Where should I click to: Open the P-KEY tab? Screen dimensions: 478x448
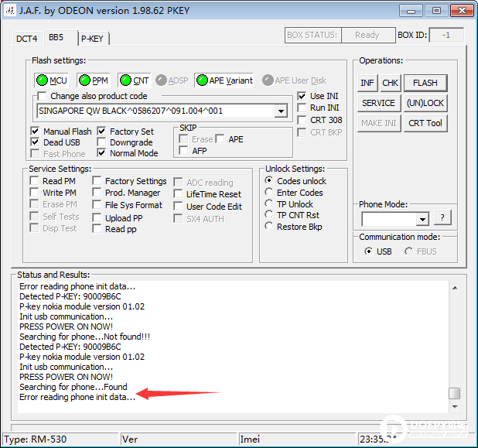(92, 39)
